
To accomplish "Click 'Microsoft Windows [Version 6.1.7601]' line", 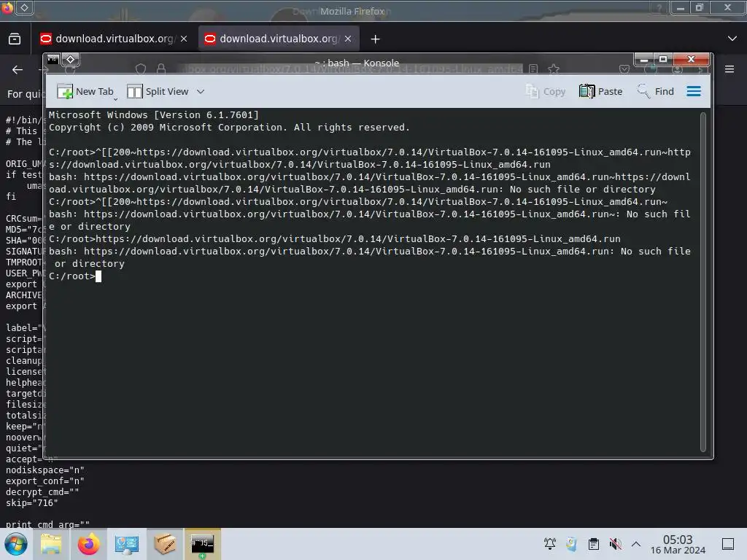I will (154, 114).
